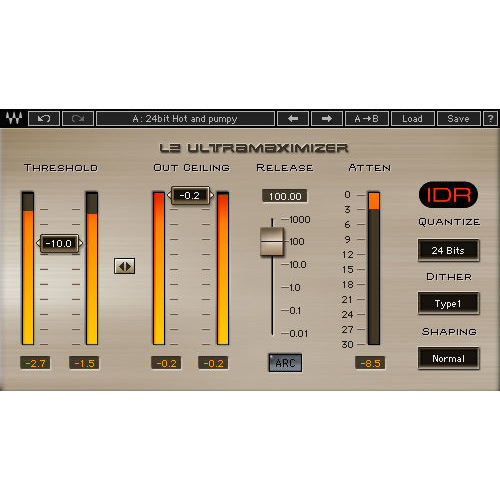Click the 1.0 mark on Release scale
This screenshot has width=500, height=500.
pyautogui.click(x=295, y=288)
